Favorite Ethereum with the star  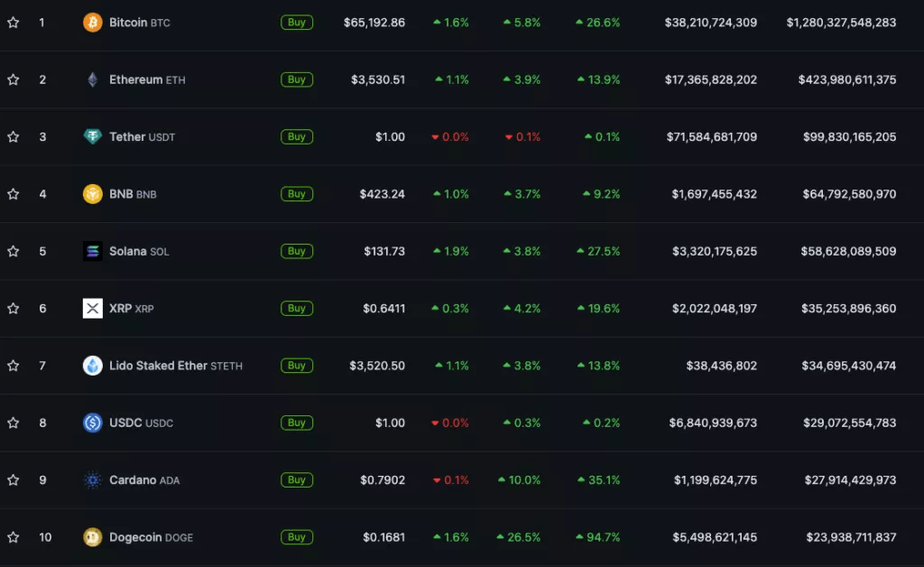click(13, 79)
